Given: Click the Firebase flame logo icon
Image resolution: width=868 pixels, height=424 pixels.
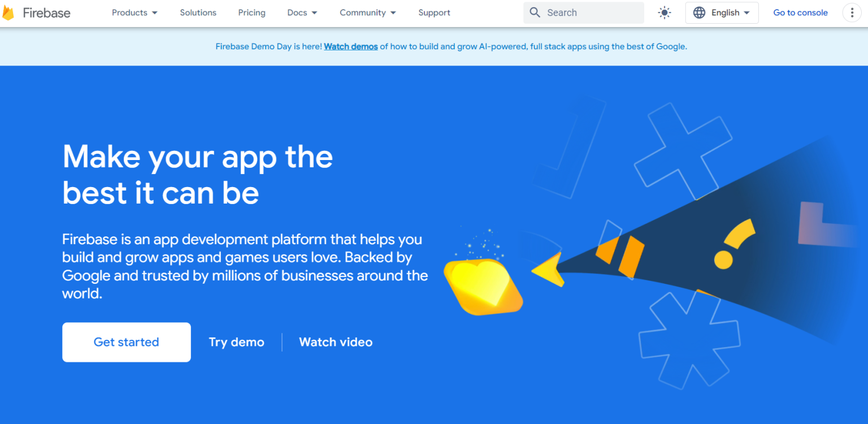Looking at the screenshot, I should [8, 13].
